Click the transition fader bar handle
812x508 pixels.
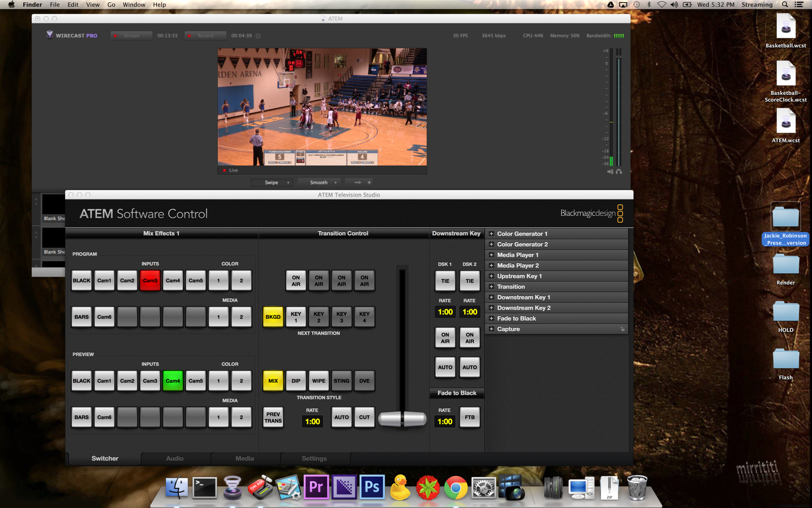(x=402, y=419)
